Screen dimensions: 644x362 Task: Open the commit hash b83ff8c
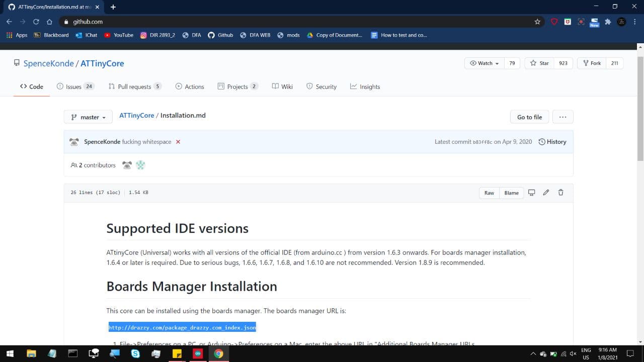tap(482, 142)
